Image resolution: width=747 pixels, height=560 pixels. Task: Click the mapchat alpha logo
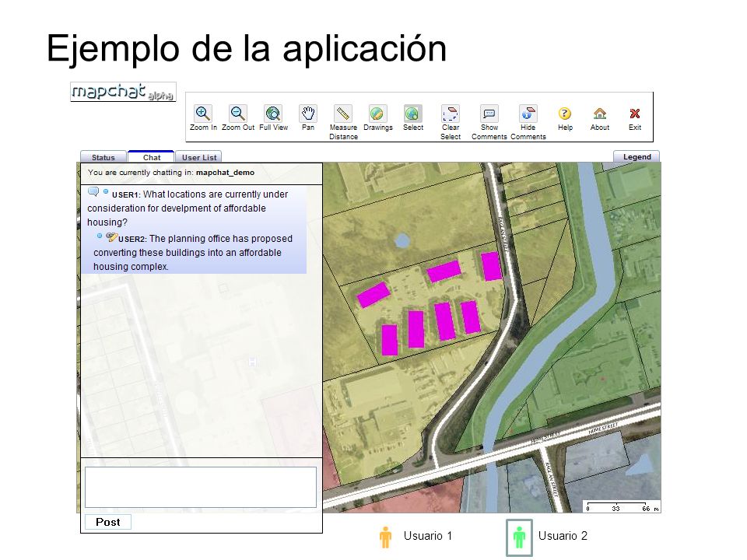click(124, 92)
